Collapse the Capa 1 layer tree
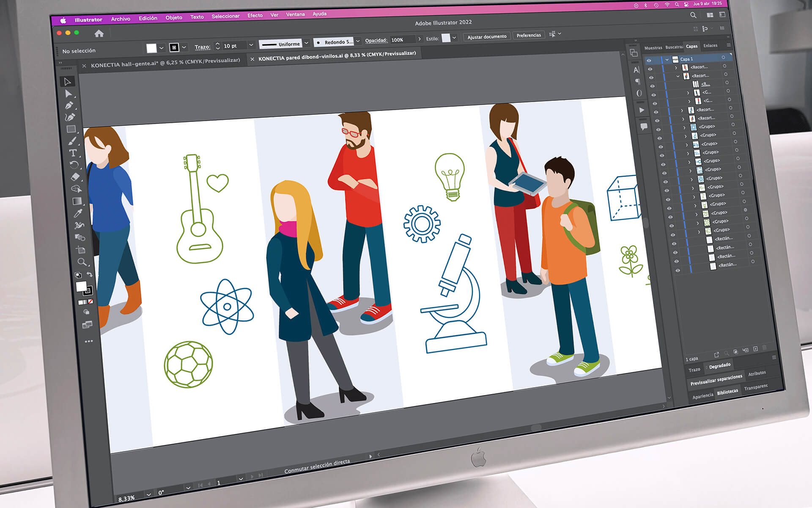Image resolution: width=812 pixels, height=508 pixels. [667, 60]
